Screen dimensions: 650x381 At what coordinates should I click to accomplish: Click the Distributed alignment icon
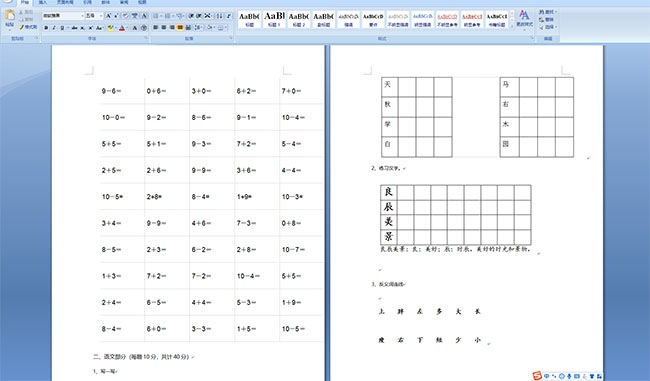188,27
